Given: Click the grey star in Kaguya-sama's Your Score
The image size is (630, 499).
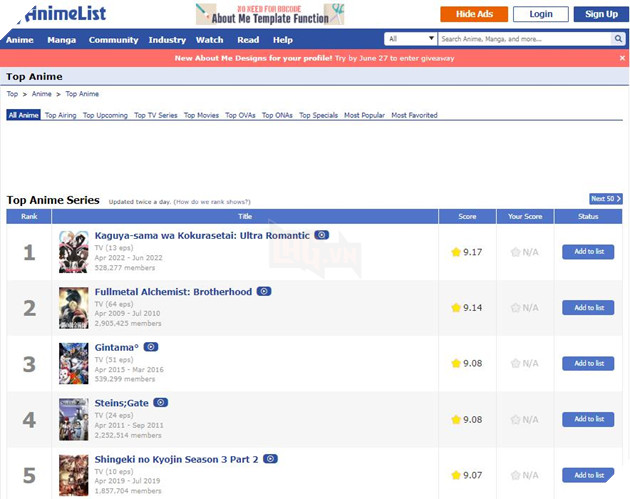Looking at the screenshot, I should click(x=515, y=252).
